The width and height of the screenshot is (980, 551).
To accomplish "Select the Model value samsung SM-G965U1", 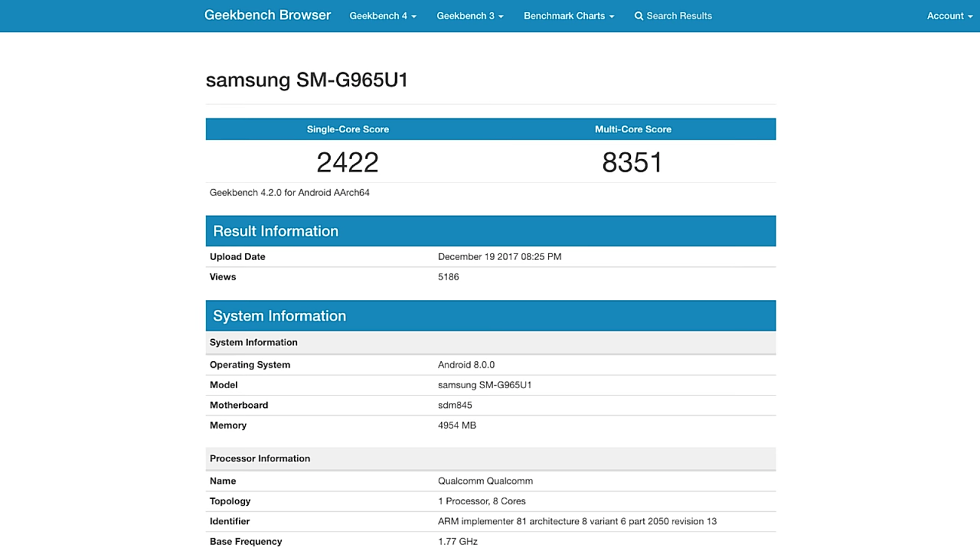I will [484, 385].
